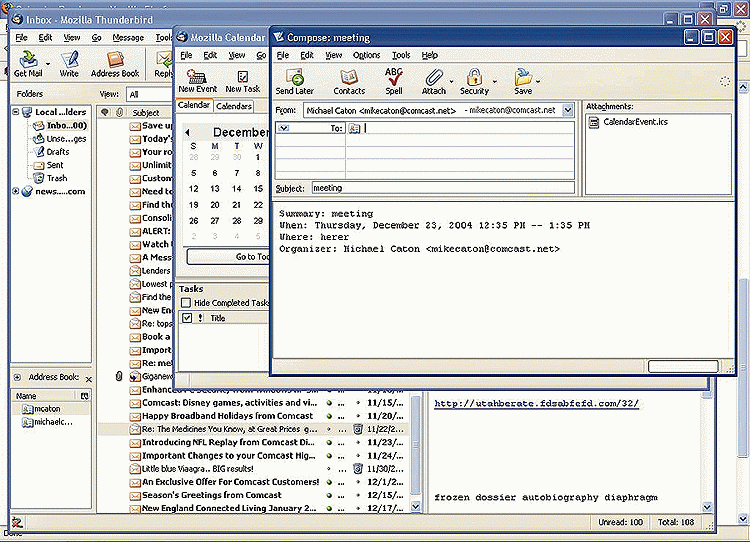Toggle read dot on Introducing NFL Replay email
This screenshot has width=750, height=542.
tap(330, 442)
